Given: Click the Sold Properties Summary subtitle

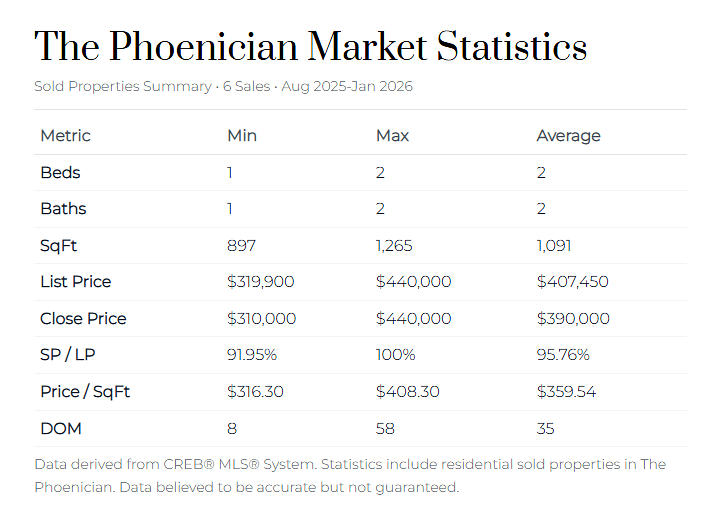Looking at the screenshot, I should [223, 86].
